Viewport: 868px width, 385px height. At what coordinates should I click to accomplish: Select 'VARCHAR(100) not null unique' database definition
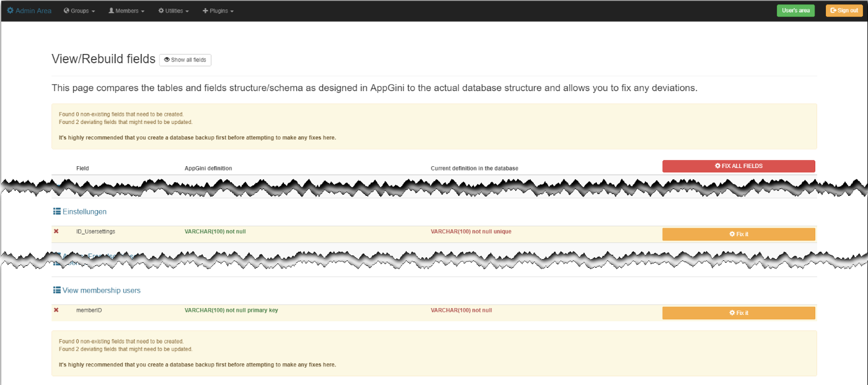pos(471,231)
